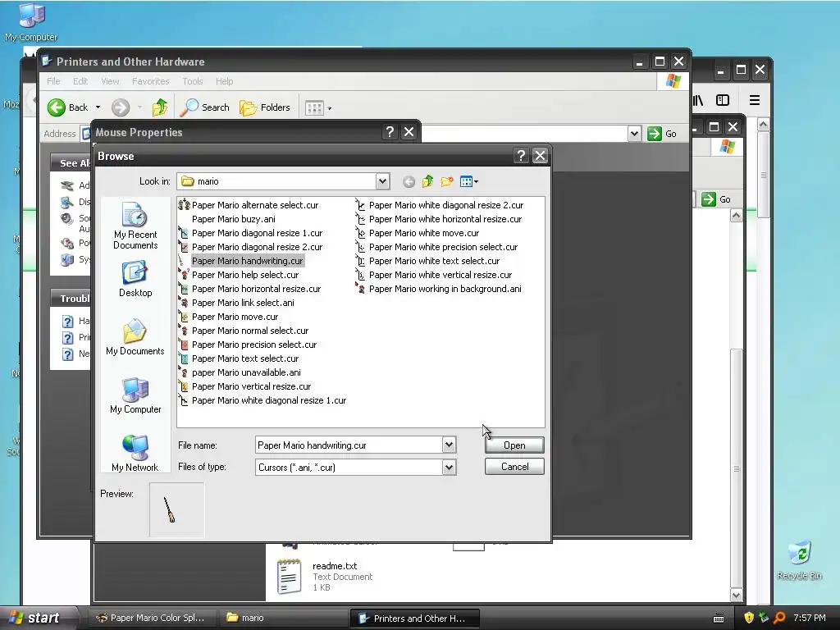The width and height of the screenshot is (840, 630).
Task: Click the go-back icon in Browse toolbar
Action: point(409,181)
